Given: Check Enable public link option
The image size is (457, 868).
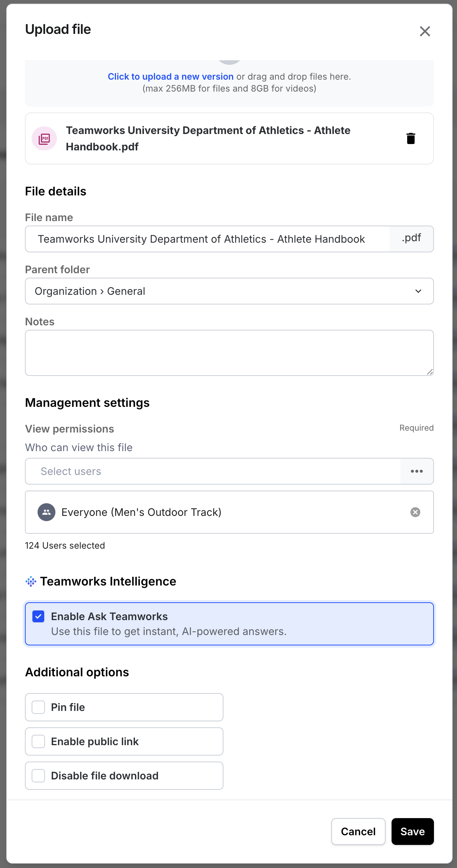Looking at the screenshot, I should click(x=38, y=741).
